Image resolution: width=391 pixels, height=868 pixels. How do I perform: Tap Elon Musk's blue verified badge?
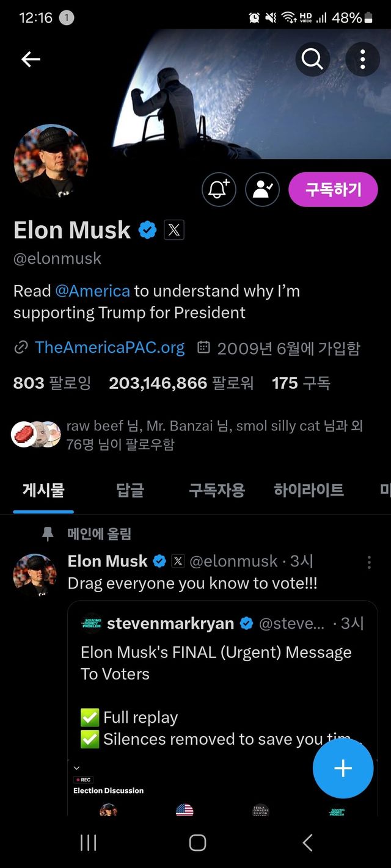click(147, 230)
